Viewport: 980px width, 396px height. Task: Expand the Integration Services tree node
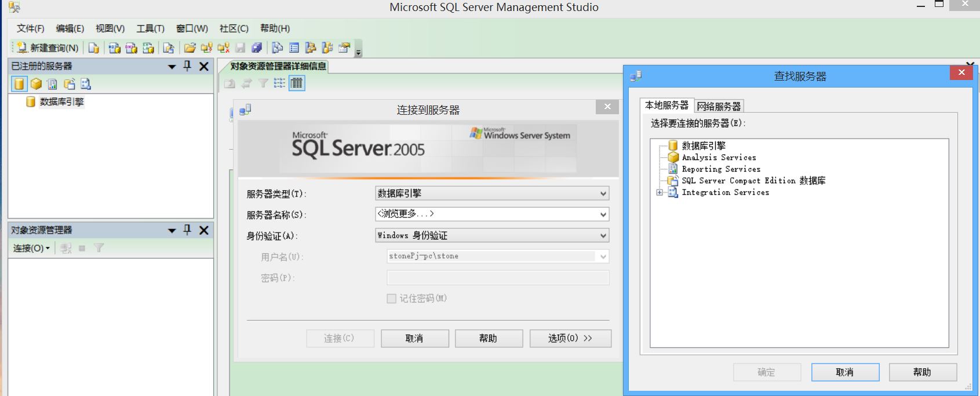[660, 192]
